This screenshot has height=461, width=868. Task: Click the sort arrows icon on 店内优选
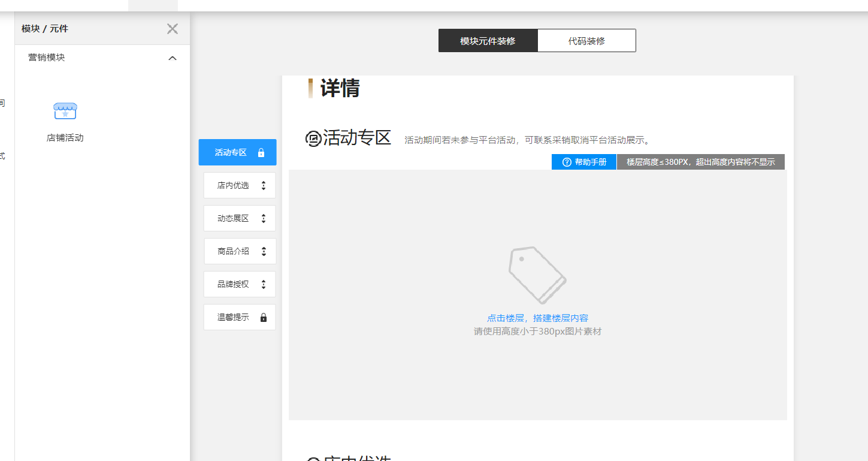pyautogui.click(x=264, y=186)
